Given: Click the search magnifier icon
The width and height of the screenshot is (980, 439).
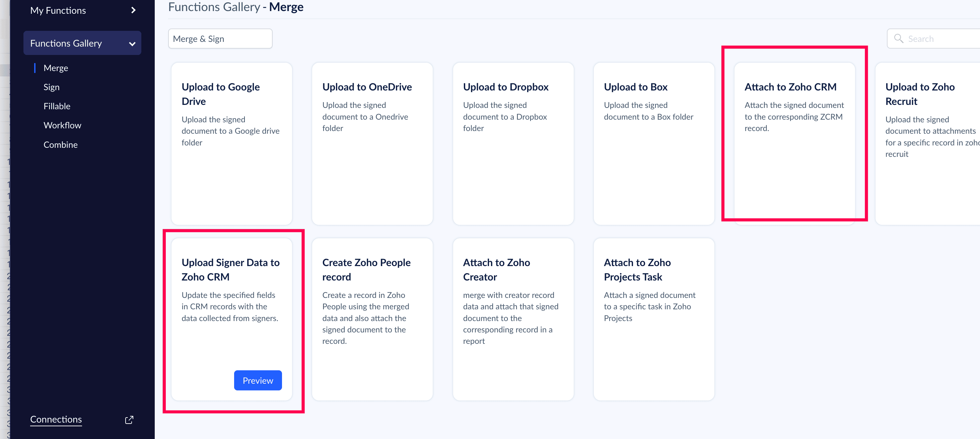Looking at the screenshot, I should 899,39.
